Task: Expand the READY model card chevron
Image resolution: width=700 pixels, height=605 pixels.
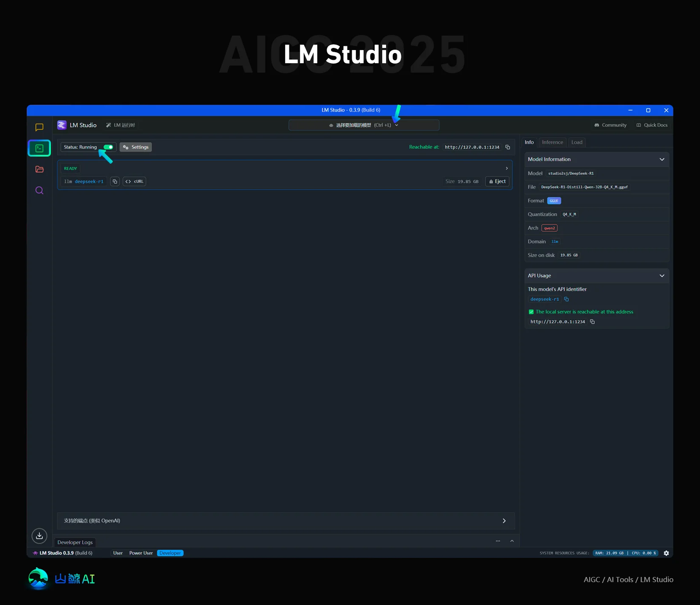Action: pos(507,168)
